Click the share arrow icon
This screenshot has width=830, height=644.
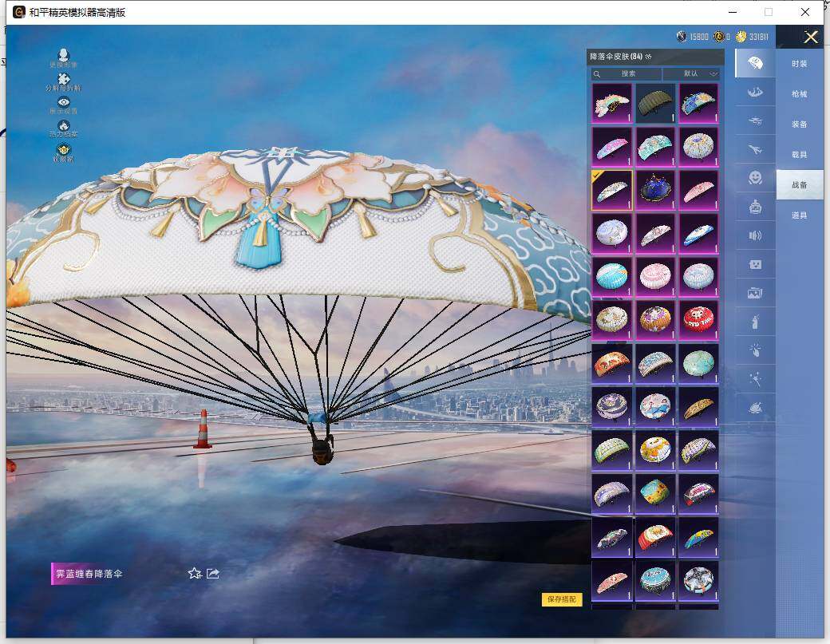click(213, 573)
